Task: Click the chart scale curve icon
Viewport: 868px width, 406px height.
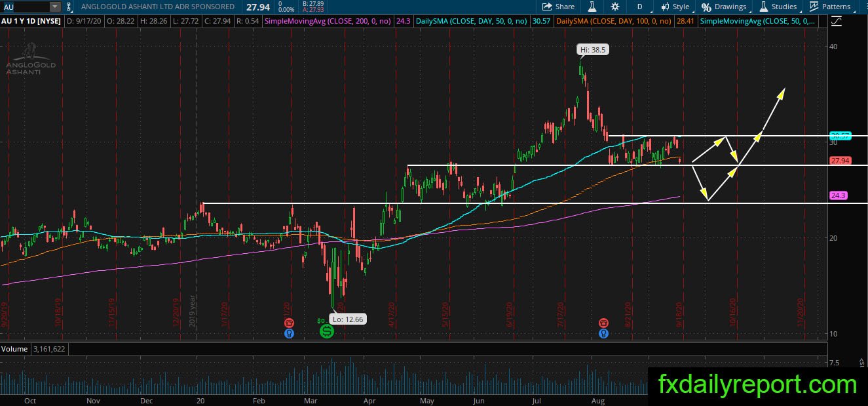Action: pos(837,21)
